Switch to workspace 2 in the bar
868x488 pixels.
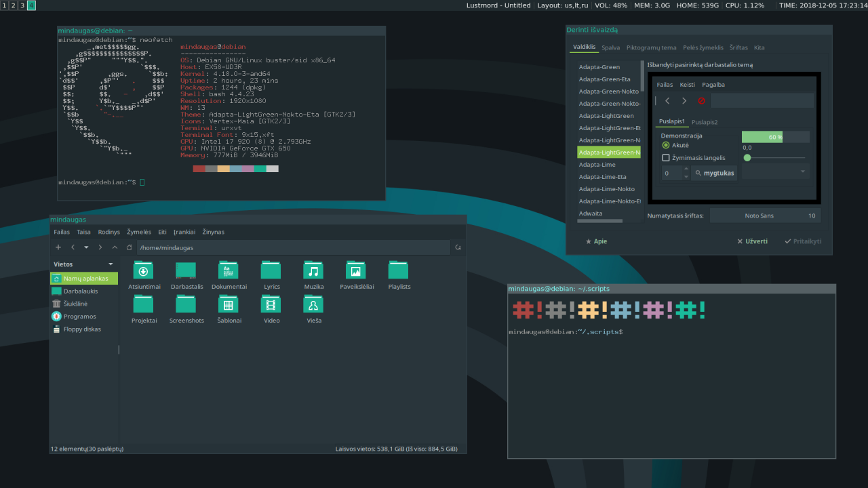tap(14, 5)
